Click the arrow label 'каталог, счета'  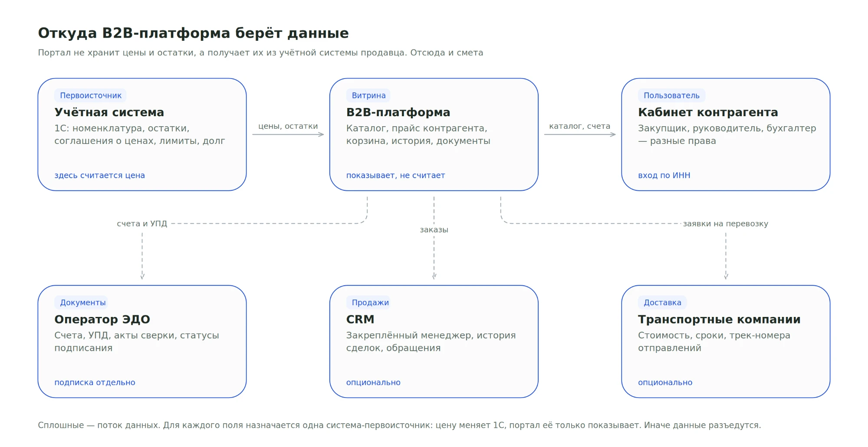tap(580, 126)
